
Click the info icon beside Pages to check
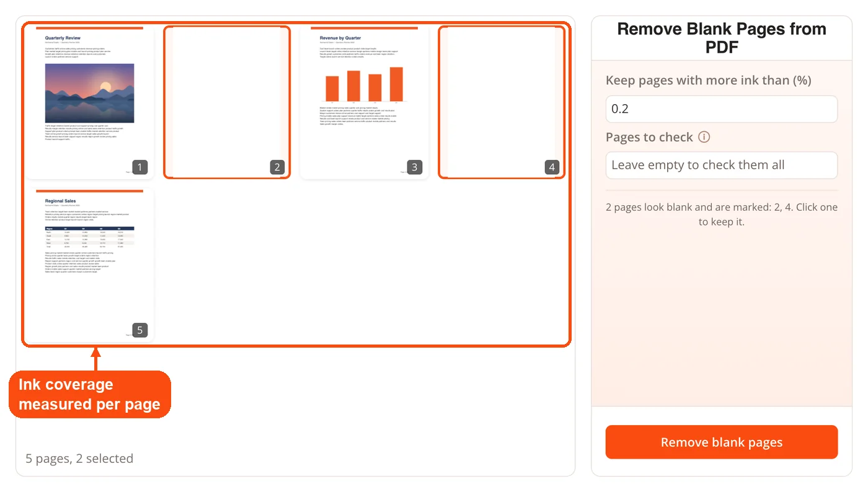(x=704, y=137)
